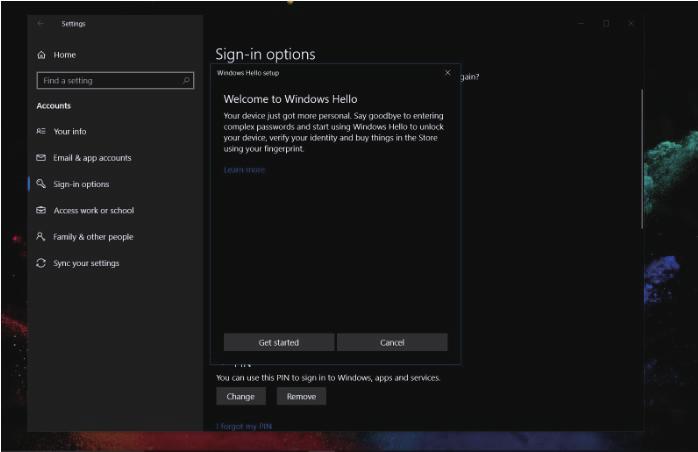Open Access work or school
Image resolution: width=698 pixels, height=452 pixels.
[x=93, y=210]
